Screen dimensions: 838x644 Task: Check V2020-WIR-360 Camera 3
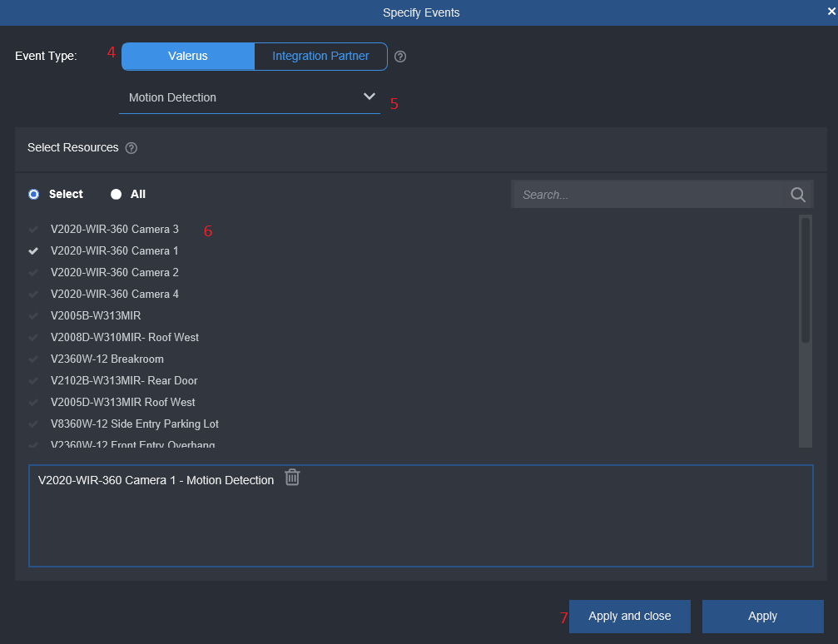click(x=33, y=230)
